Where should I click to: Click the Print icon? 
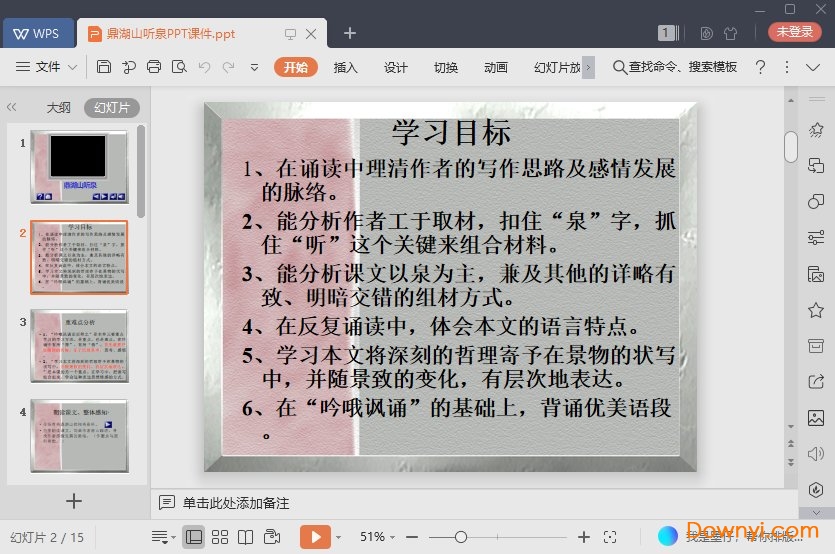154,67
